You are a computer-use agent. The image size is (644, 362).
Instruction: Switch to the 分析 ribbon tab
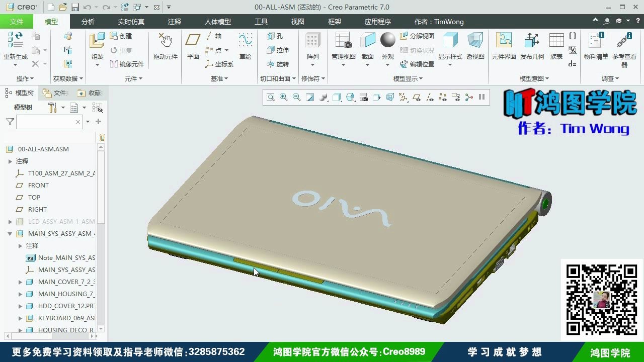(88, 22)
